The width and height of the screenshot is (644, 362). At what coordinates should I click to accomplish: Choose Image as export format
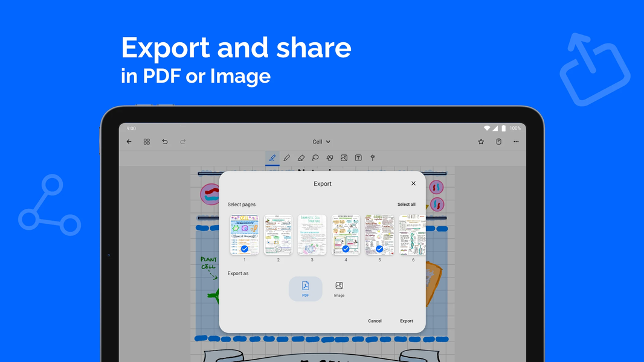[x=339, y=288]
